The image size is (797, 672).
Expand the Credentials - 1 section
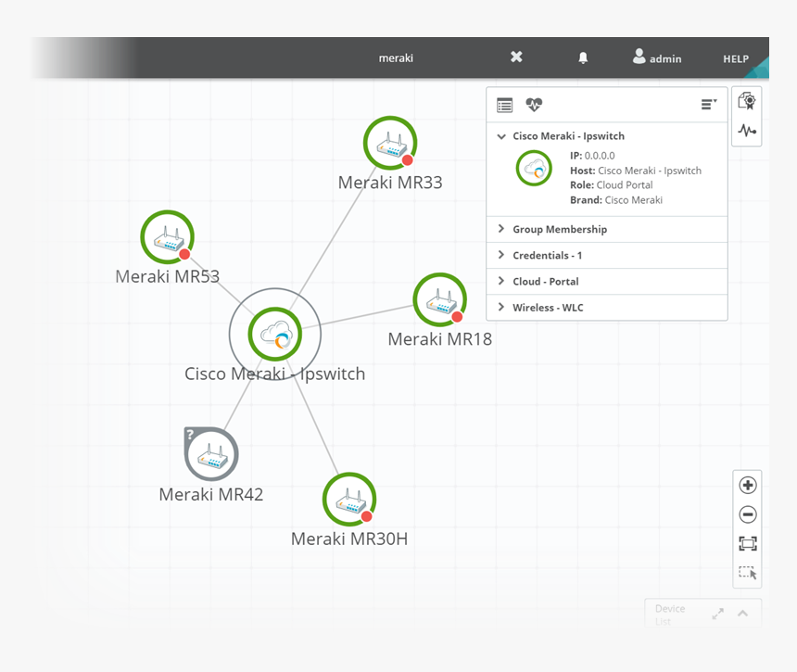pos(607,255)
